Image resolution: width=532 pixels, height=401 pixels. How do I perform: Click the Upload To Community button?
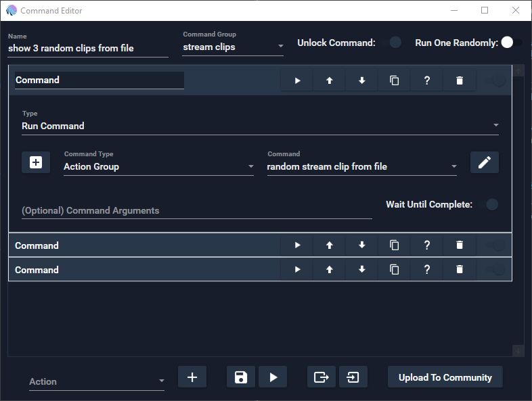[x=445, y=377]
